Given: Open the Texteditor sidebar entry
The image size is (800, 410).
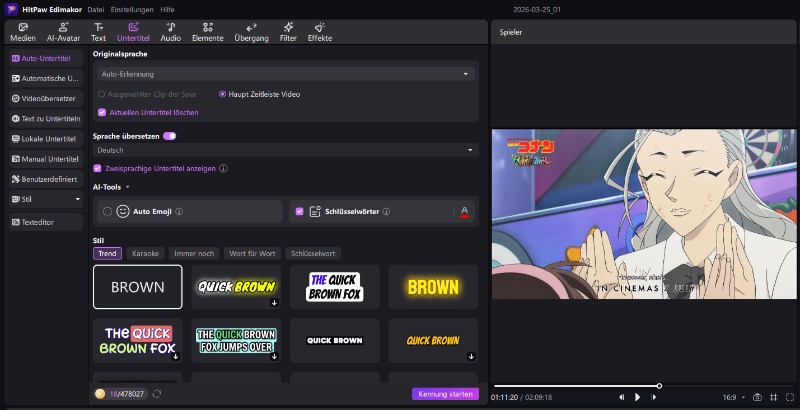Looking at the screenshot, I should coord(46,222).
